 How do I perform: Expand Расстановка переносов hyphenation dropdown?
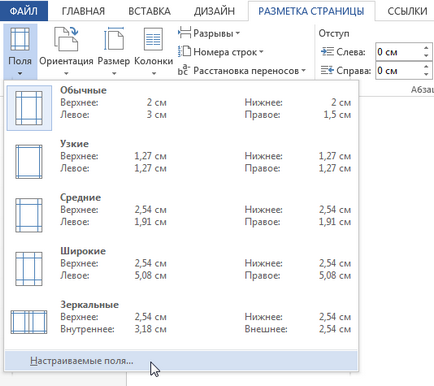tap(242, 71)
